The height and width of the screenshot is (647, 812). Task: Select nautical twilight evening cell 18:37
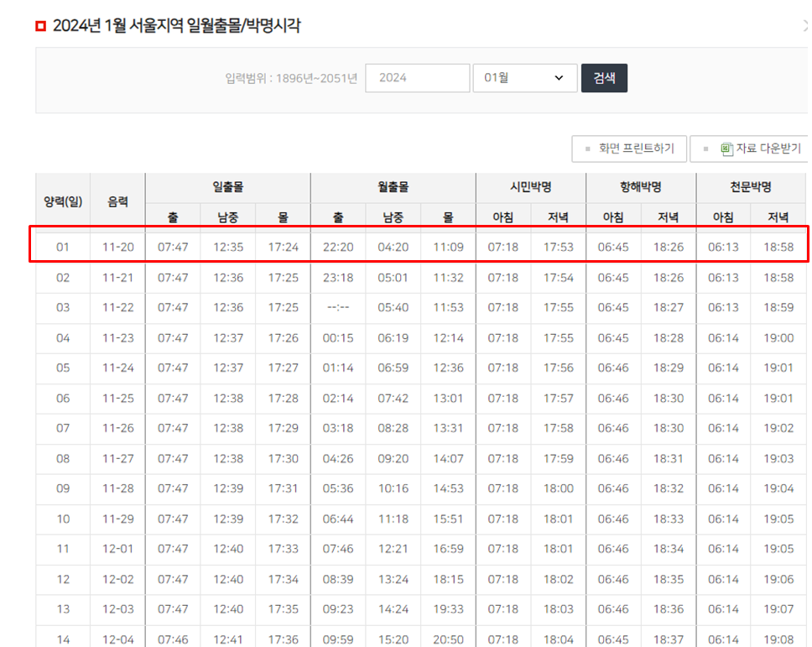click(x=669, y=639)
